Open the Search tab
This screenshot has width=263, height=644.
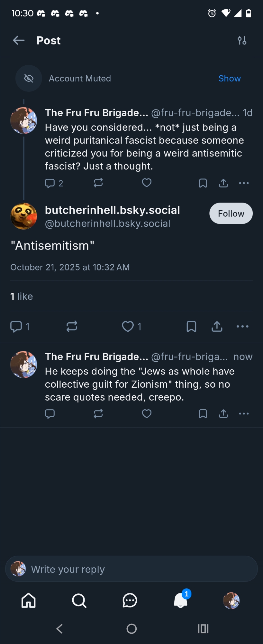(79, 601)
